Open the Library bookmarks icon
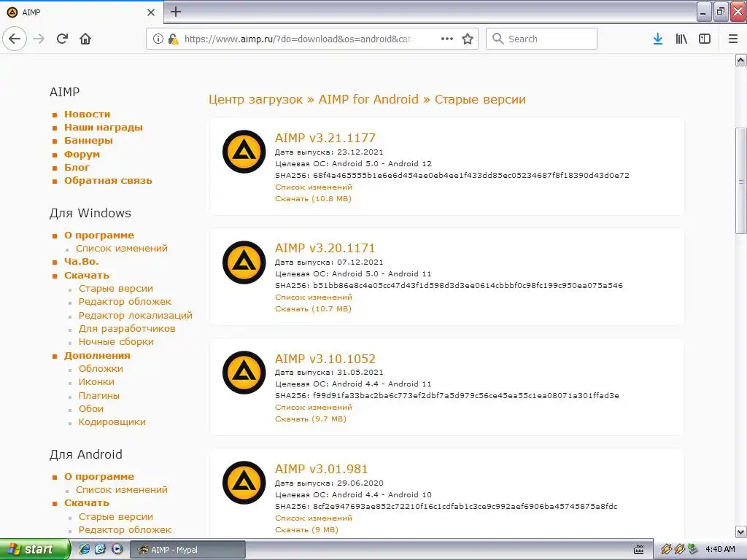This screenshot has width=747, height=560. pyautogui.click(x=681, y=39)
